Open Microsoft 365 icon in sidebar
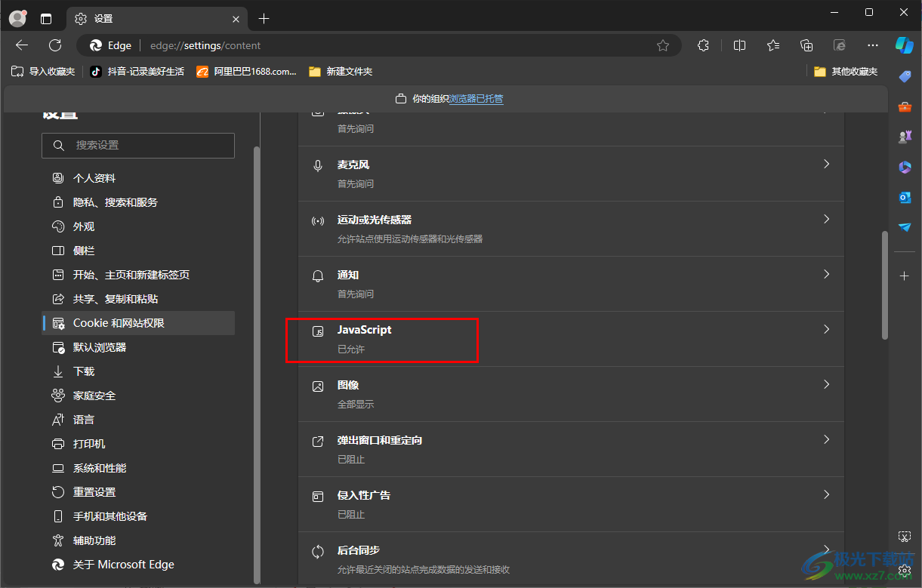Viewport: 922px width, 588px height. (x=905, y=167)
